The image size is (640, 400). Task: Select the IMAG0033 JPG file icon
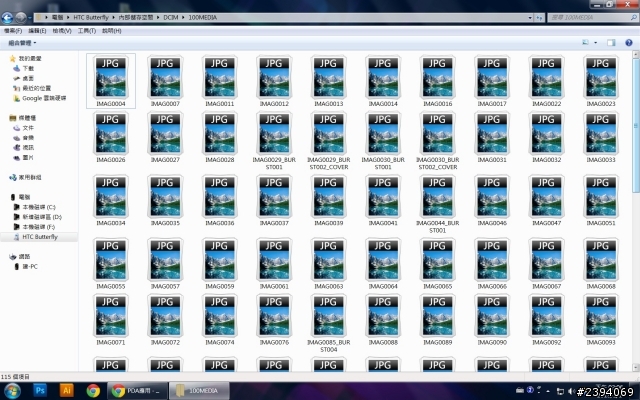(x=601, y=133)
